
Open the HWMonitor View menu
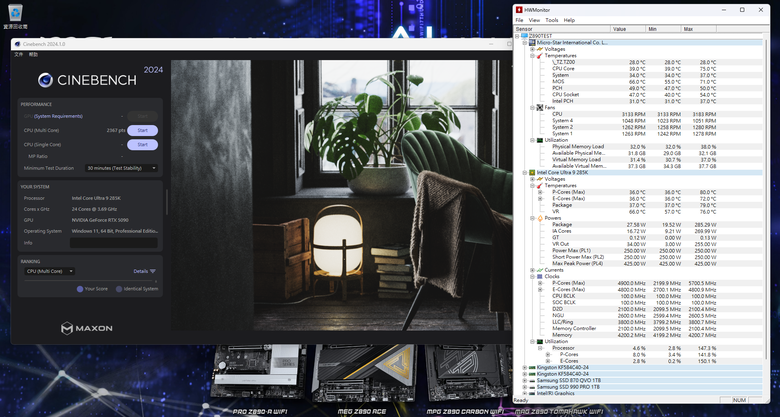point(534,20)
